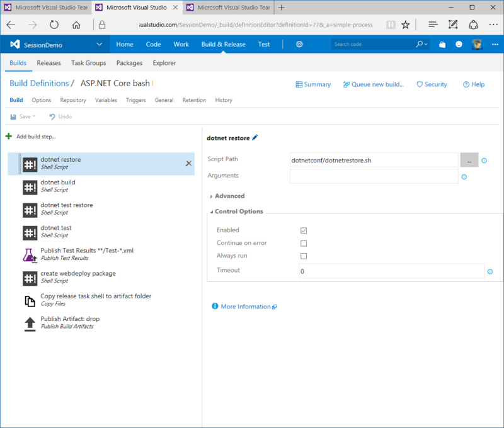504x428 pixels.
Task: Click the Arguments input field
Action: tap(374, 176)
